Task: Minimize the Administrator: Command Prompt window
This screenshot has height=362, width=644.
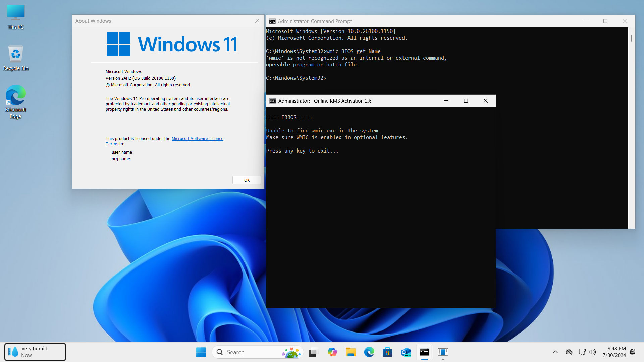Action: tap(586, 21)
